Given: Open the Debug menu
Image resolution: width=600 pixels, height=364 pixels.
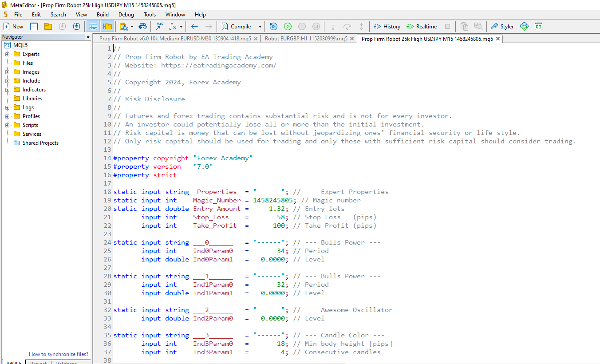Looking at the screenshot, I should point(126,15).
